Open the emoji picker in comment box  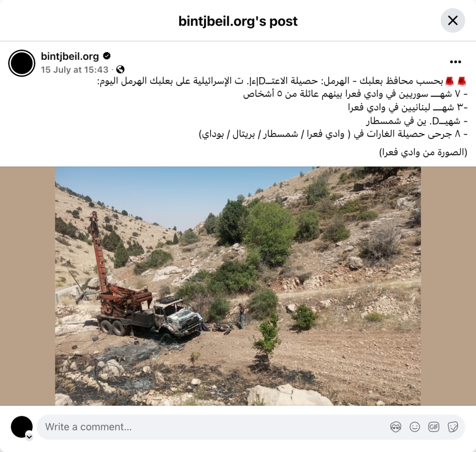pyautogui.click(x=415, y=427)
